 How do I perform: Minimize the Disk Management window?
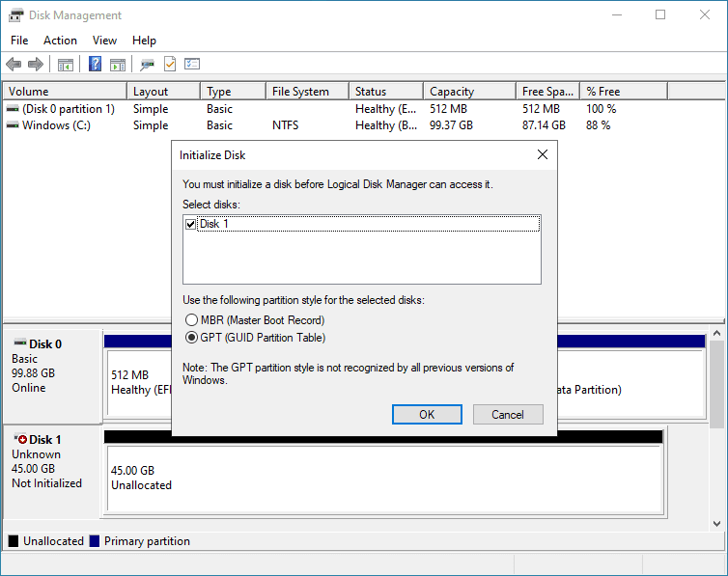617,14
